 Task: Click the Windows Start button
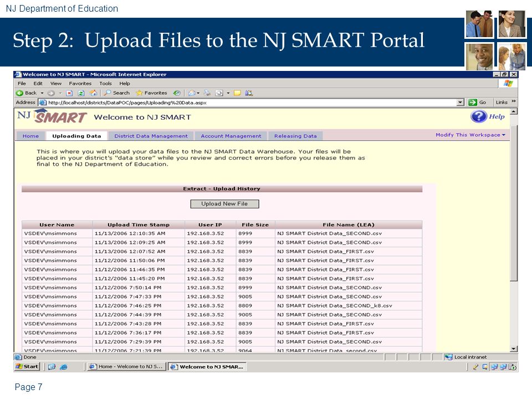pos(27,367)
